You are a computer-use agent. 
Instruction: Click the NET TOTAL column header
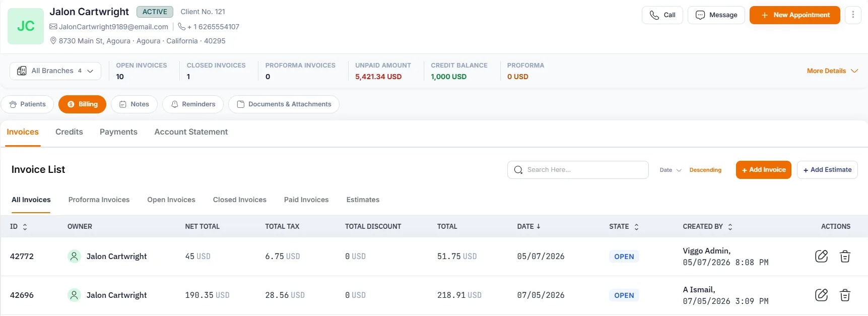click(202, 227)
